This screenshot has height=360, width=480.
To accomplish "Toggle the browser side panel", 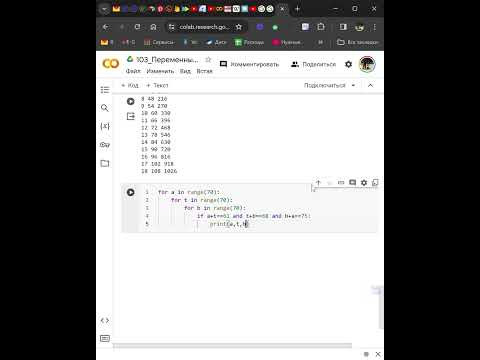I will coord(343,27).
